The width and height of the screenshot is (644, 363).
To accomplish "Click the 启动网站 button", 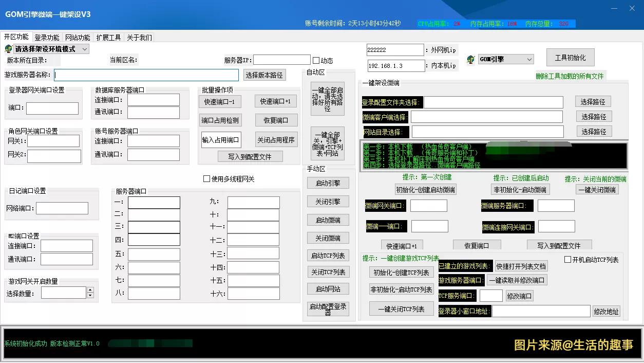I will click(328, 289).
